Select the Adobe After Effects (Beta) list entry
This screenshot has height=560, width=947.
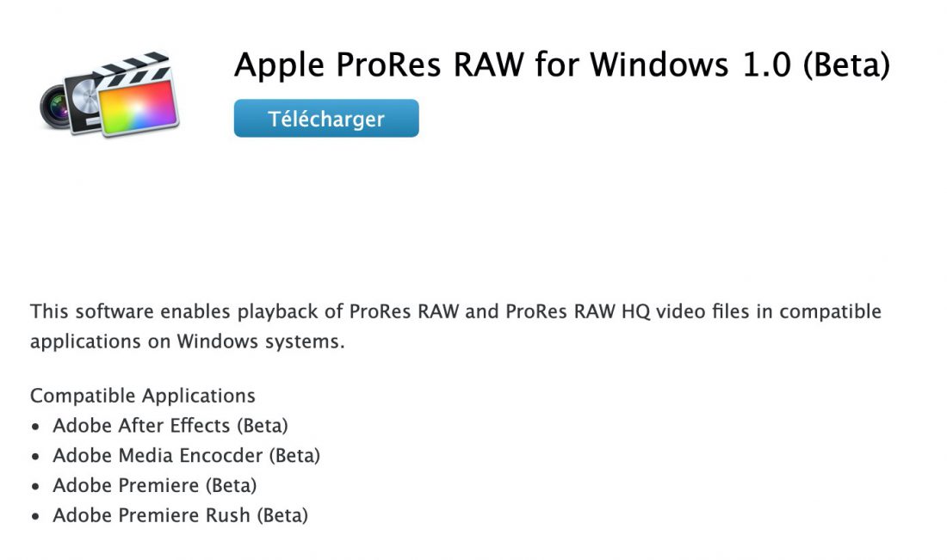[171, 425]
